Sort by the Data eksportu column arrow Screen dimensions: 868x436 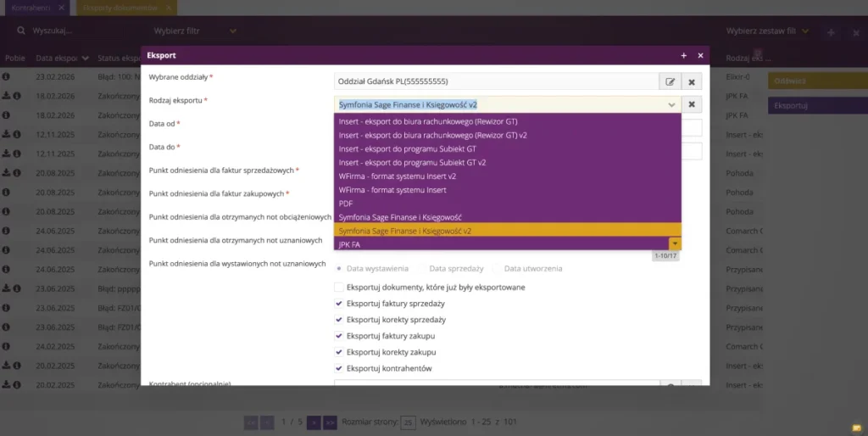tap(86, 59)
